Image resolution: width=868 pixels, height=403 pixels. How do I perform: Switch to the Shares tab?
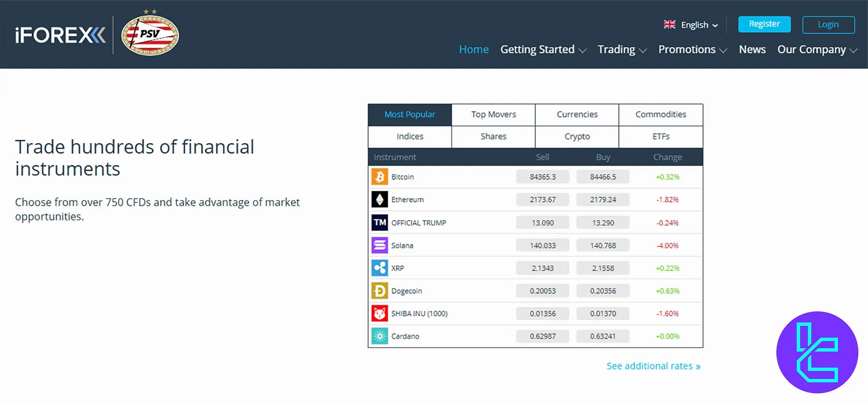click(494, 137)
